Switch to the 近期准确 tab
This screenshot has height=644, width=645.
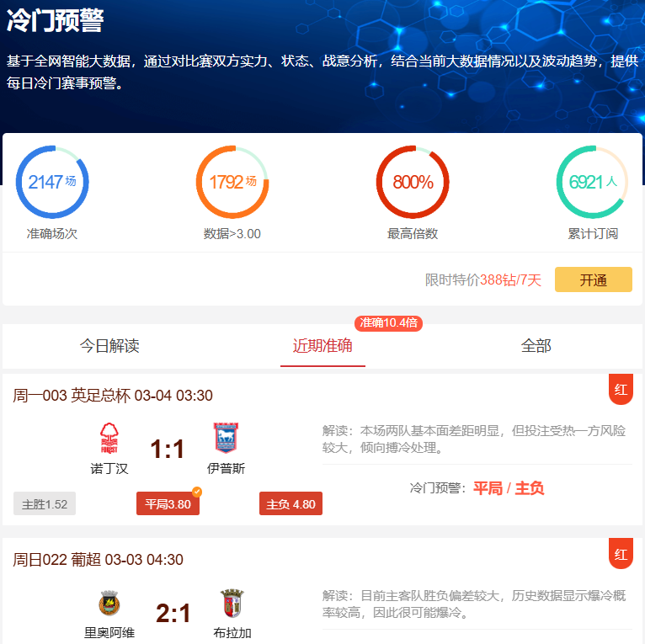click(x=322, y=346)
